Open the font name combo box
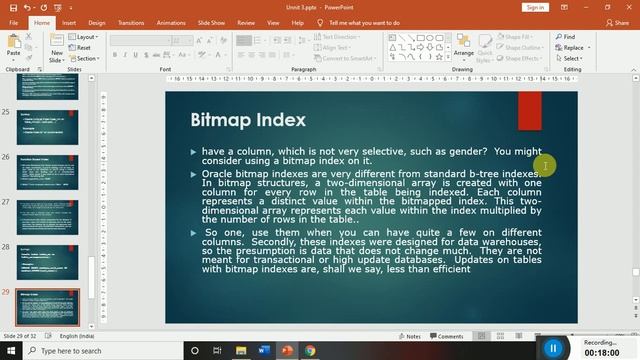 tap(140, 40)
